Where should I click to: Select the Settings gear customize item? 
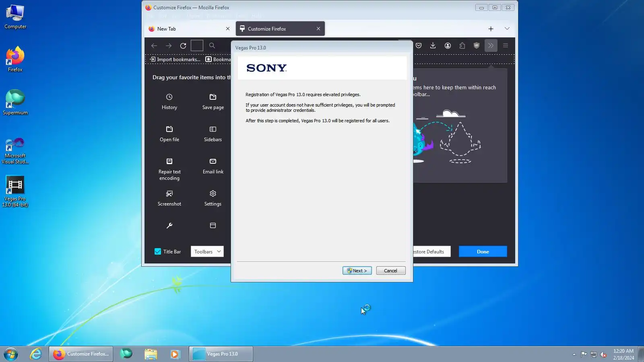tap(213, 198)
